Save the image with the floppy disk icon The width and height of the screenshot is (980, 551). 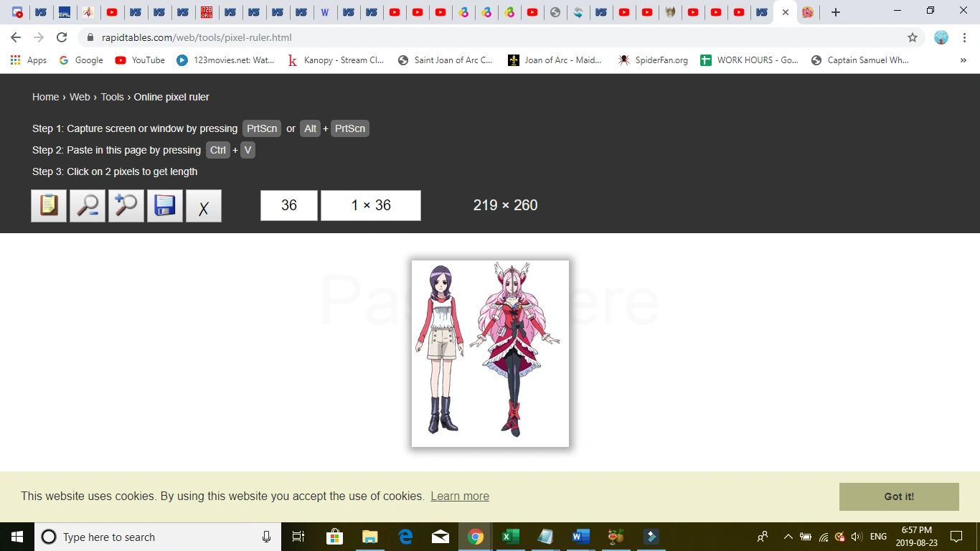point(165,206)
